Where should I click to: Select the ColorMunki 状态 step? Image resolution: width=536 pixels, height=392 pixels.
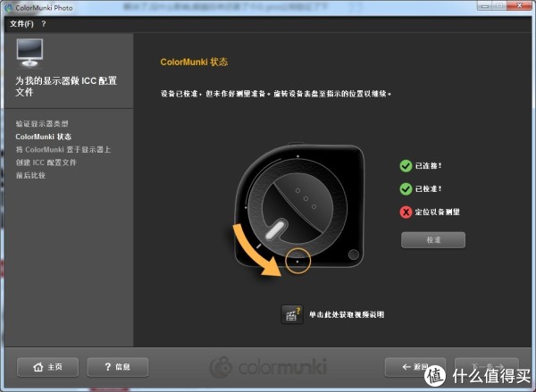pyautogui.click(x=44, y=137)
